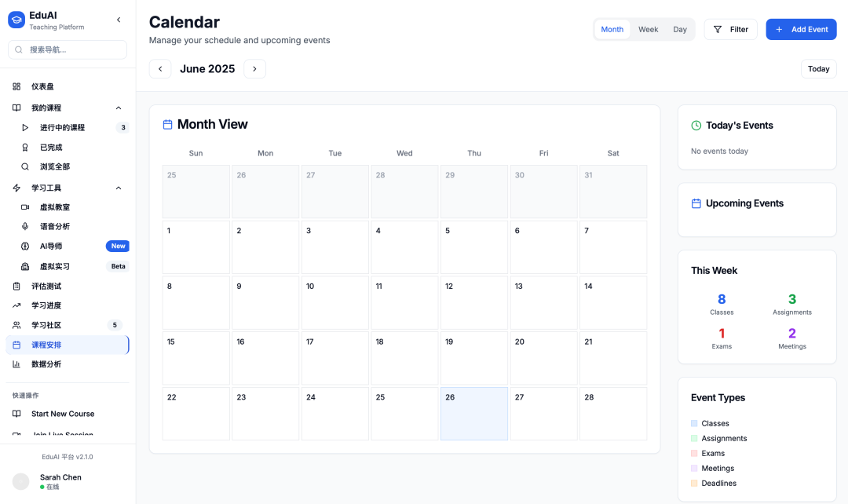
Task: Click the sidebar navigation search field
Action: tap(68, 49)
